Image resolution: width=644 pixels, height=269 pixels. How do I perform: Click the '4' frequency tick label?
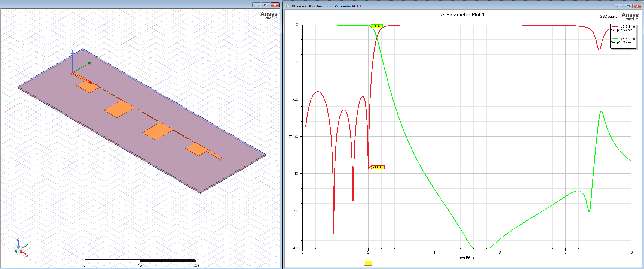[x=434, y=252]
